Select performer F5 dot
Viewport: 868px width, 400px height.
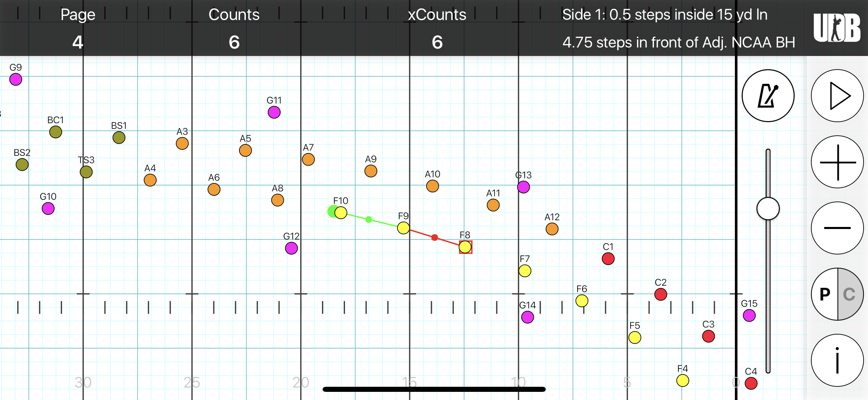point(635,338)
